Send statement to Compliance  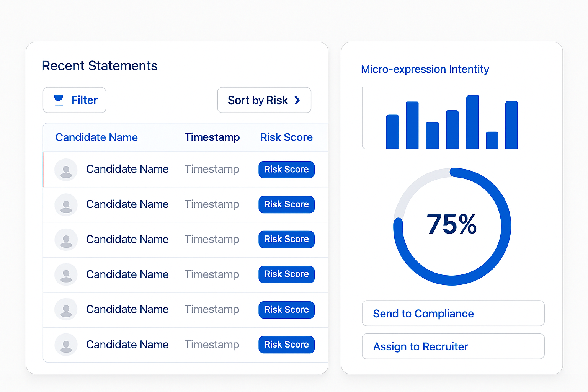coord(453,313)
